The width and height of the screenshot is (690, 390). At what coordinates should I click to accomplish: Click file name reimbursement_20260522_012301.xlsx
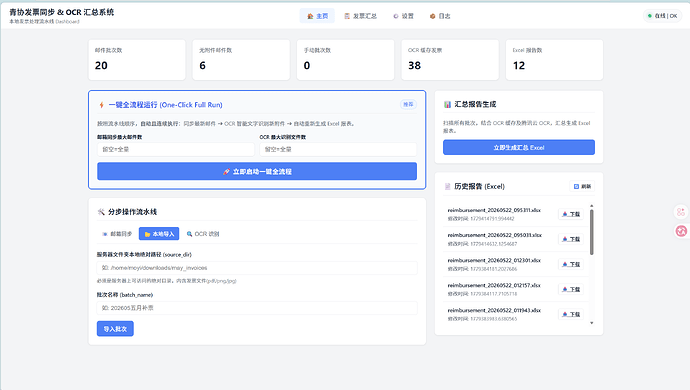pyautogui.click(x=494, y=260)
